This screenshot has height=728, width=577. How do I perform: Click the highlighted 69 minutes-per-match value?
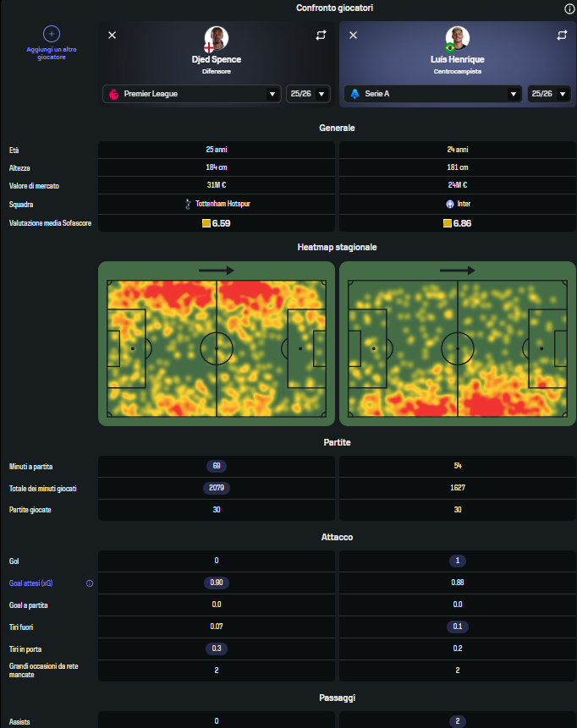pyautogui.click(x=217, y=466)
